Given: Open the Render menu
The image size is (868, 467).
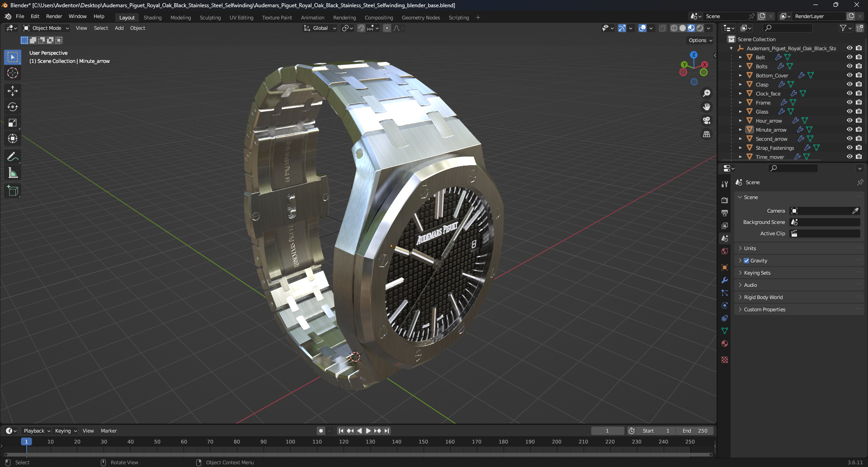Looking at the screenshot, I should (x=54, y=16).
